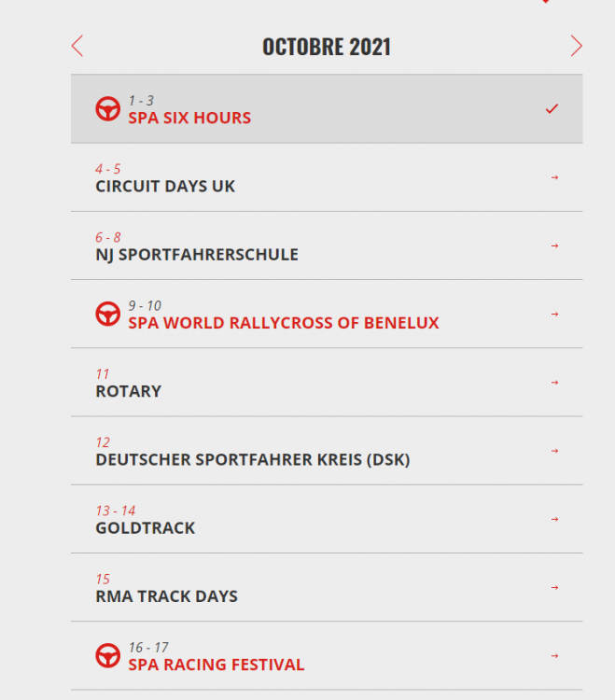Image resolution: width=615 pixels, height=700 pixels.
Task: Click the arrow on Spa Racing Festival row
Action: click(x=554, y=656)
